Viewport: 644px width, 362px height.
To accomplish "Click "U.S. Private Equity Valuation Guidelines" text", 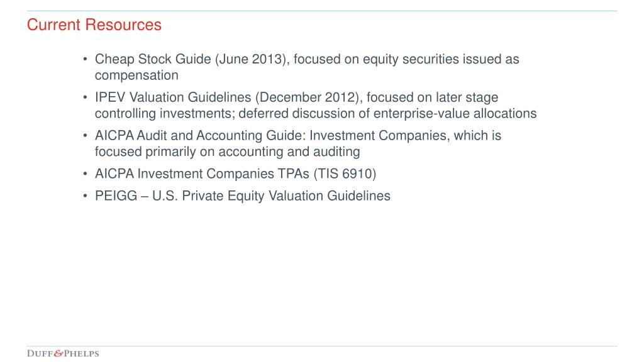I will (271, 196).
